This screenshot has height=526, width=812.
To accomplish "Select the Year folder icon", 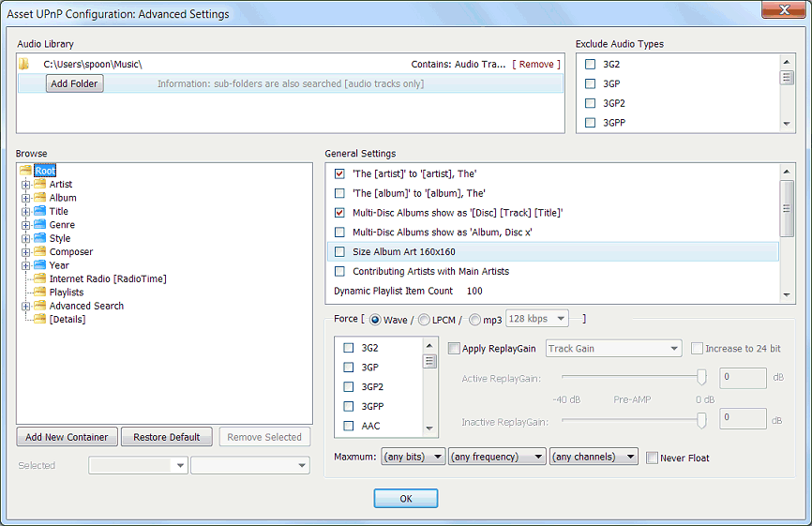I will [40, 265].
